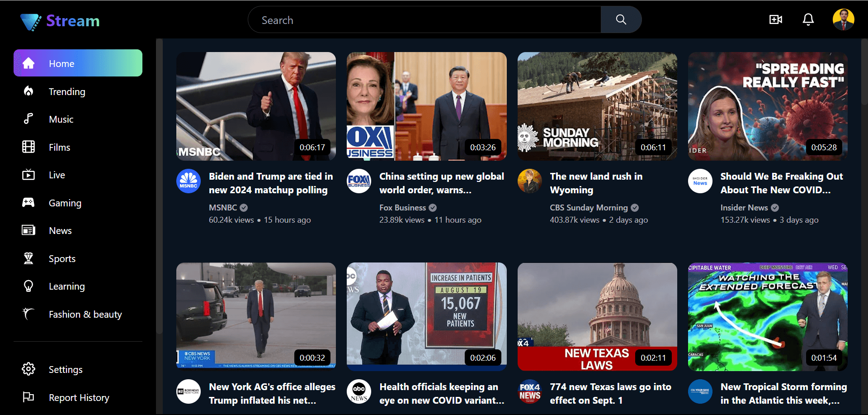The height and width of the screenshot is (415, 868).
Task: Play the Spreading Really Fast COVID thumbnail
Action: coord(768,106)
